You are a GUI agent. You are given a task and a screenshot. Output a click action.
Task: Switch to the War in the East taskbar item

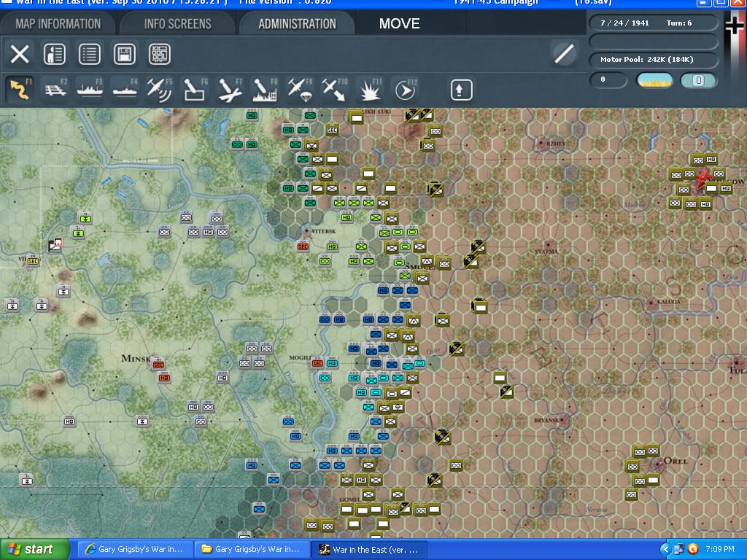[368, 550]
